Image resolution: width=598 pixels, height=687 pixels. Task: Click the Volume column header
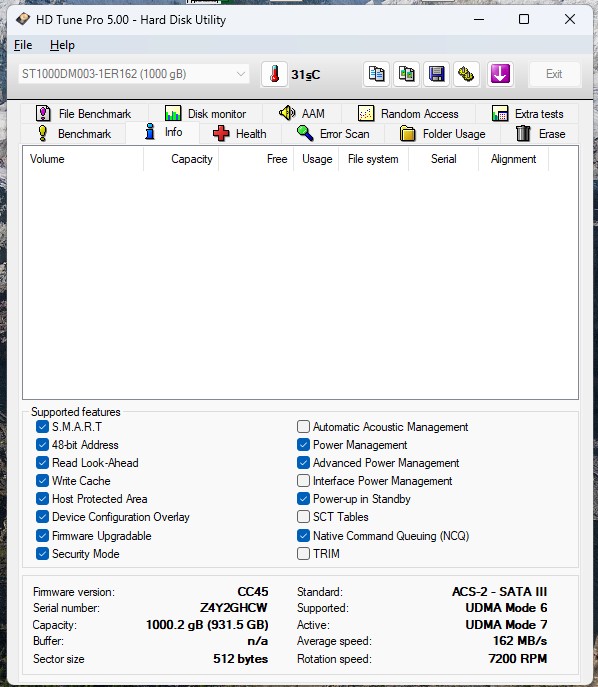click(x=83, y=159)
